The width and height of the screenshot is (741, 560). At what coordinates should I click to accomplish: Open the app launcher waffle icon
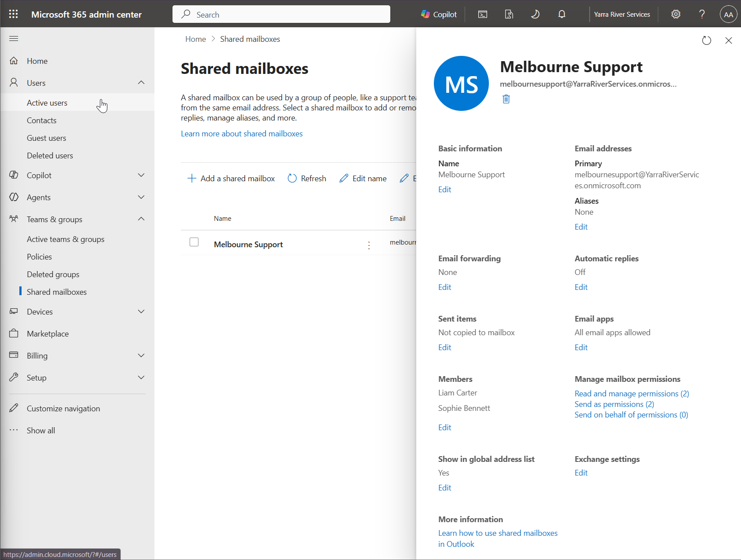coord(13,14)
